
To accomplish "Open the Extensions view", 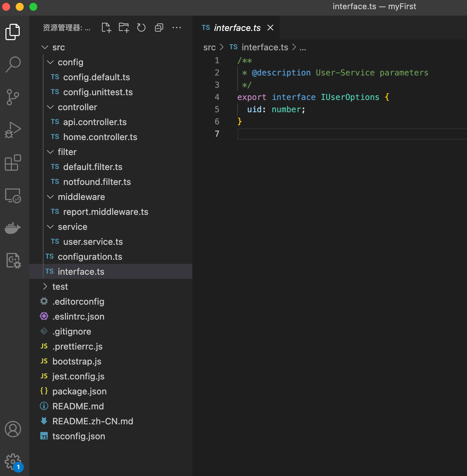I will pos(13,163).
